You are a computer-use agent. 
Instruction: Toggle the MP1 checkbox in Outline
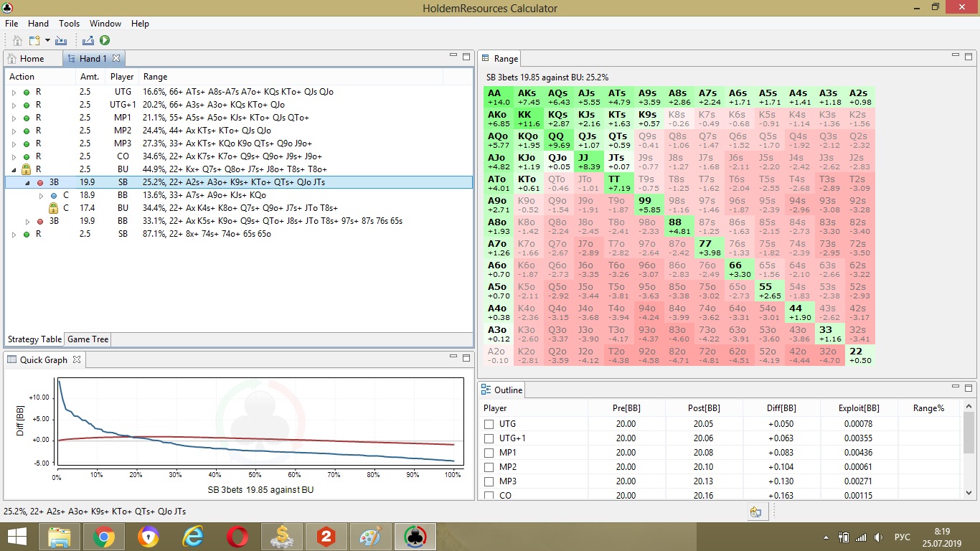click(489, 453)
